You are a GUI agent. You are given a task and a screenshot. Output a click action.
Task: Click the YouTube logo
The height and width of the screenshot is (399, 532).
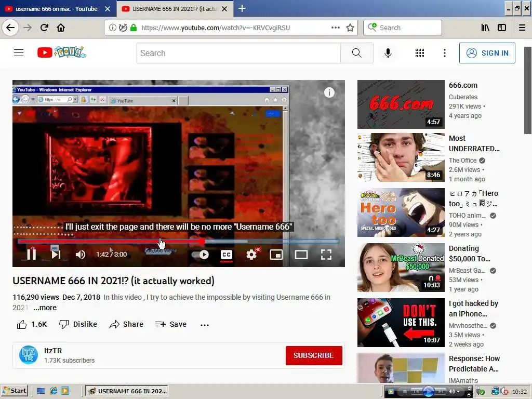click(62, 52)
